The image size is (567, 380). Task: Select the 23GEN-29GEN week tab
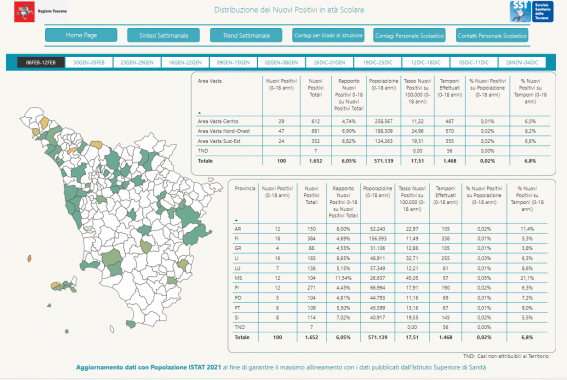click(137, 63)
